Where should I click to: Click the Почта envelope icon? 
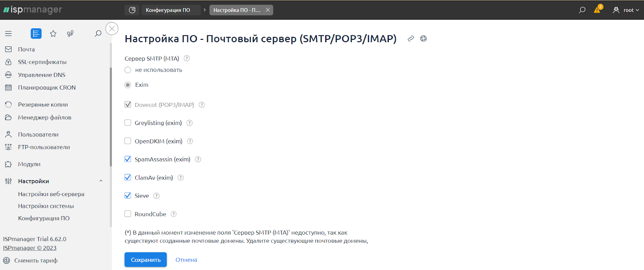pos(8,49)
